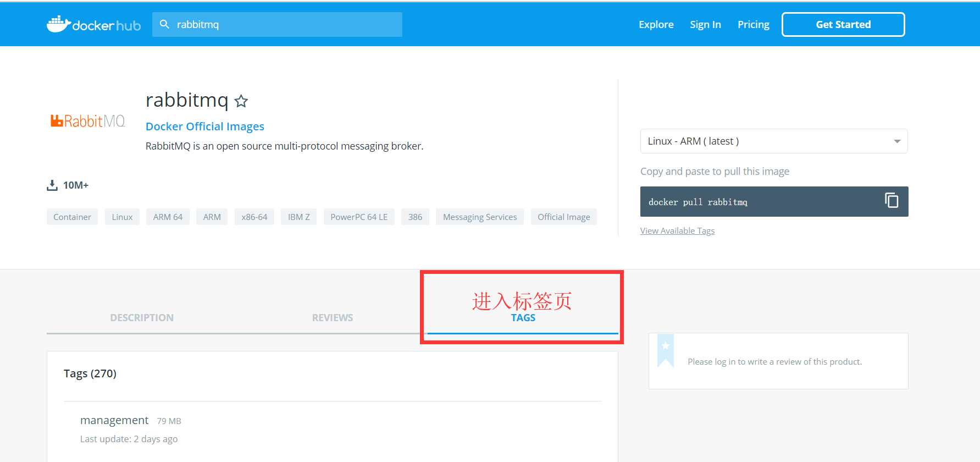980x462 pixels.
Task: Focus the rabbitmq search field
Action: pos(277,25)
